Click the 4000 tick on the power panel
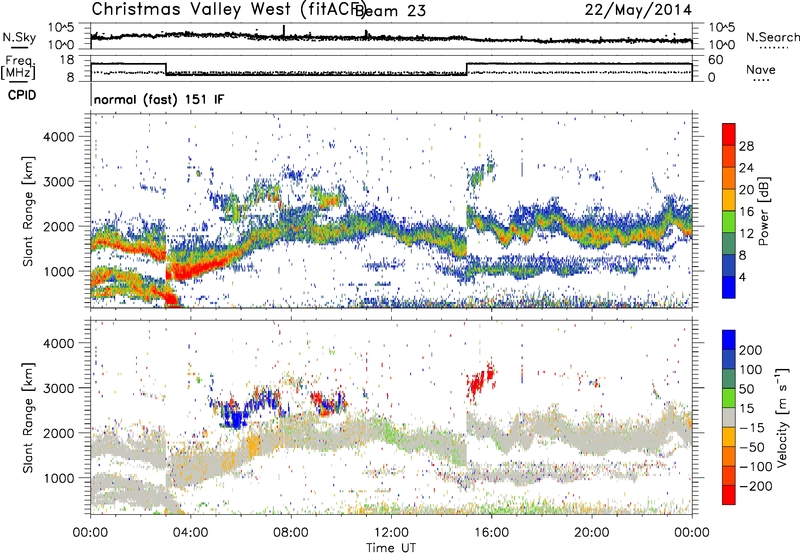The height and width of the screenshot is (554, 800). coord(58,137)
